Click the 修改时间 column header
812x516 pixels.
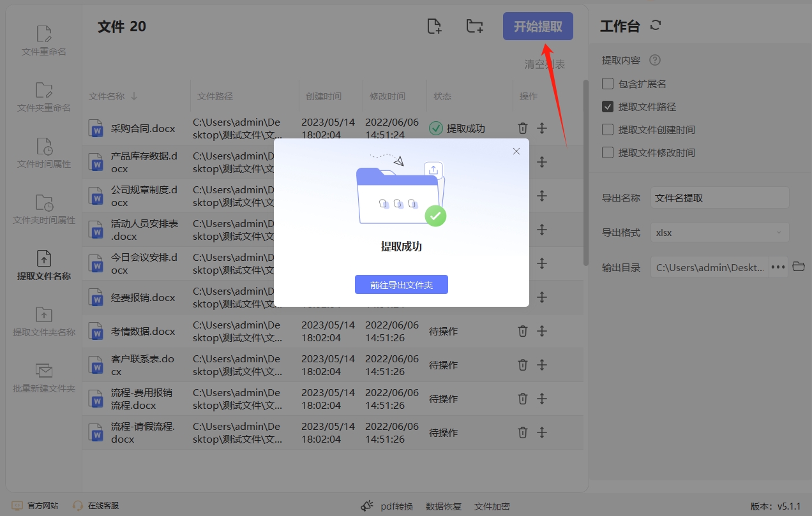pyautogui.click(x=387, y=96)
